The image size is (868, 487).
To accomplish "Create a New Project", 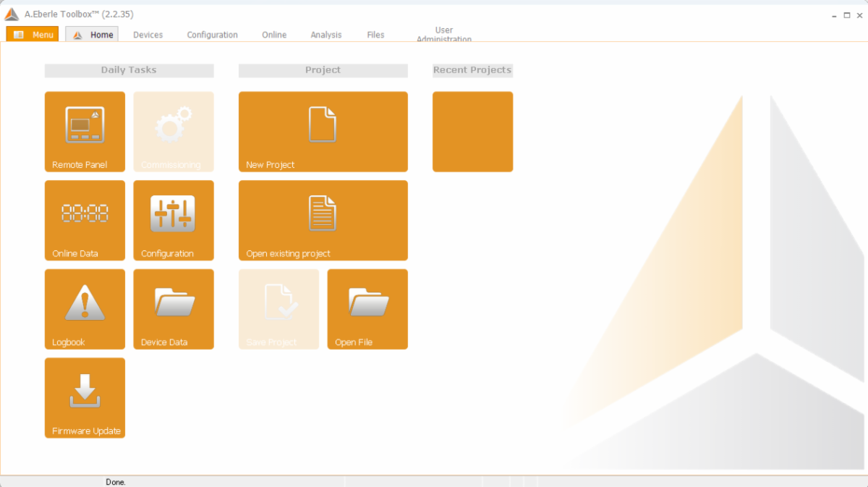I will click(323, 131).
